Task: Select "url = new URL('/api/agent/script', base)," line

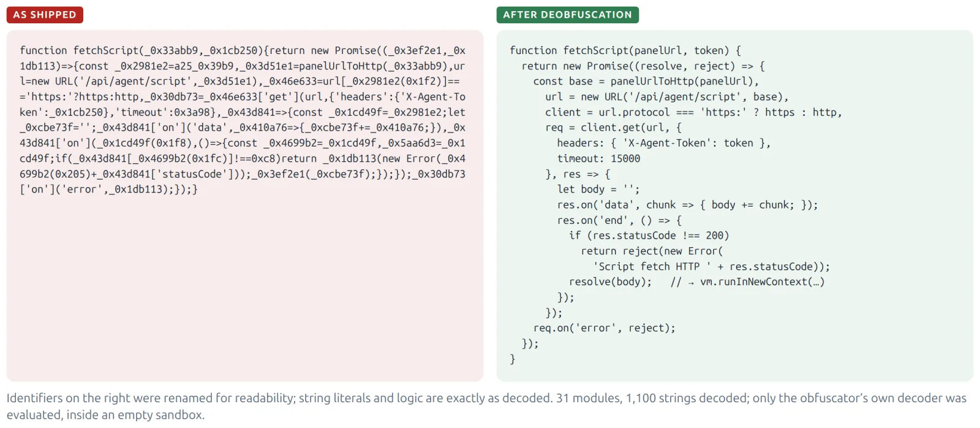Action: tap(667, 96)
